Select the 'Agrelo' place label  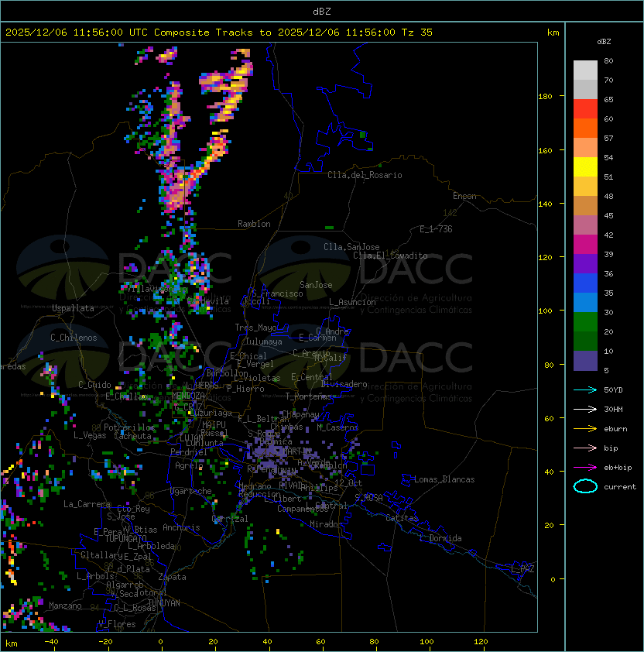pos(189,465)
